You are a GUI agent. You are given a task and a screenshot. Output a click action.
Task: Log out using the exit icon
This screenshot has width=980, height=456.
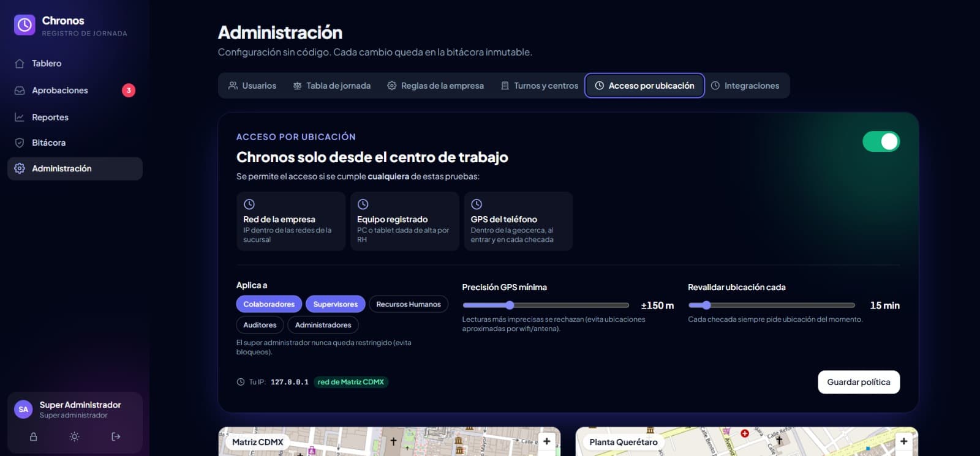116,437
